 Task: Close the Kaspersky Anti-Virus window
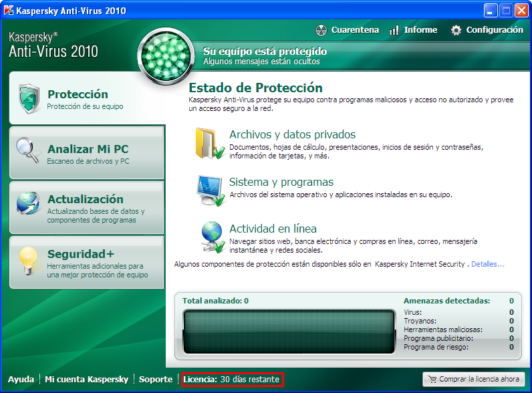521,11
